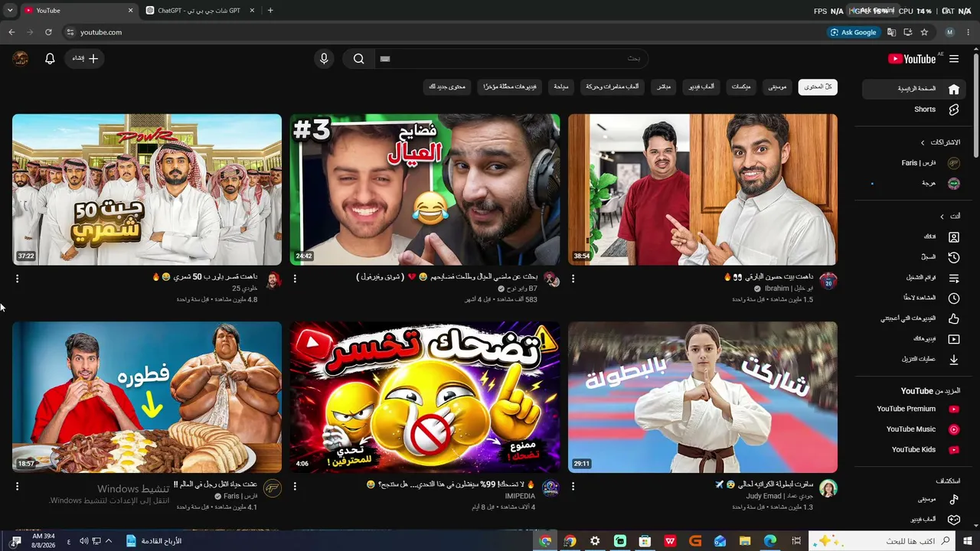Open the '#3 فضايح العيال' video thumbnail
980x551 pixels.
425,190
